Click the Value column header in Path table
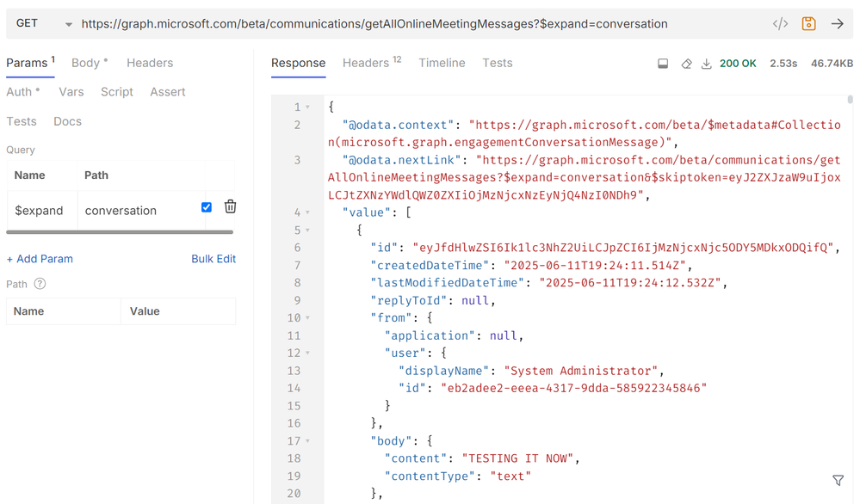The width and height of the screenshot is (860, 504). [x=145, y=311]
